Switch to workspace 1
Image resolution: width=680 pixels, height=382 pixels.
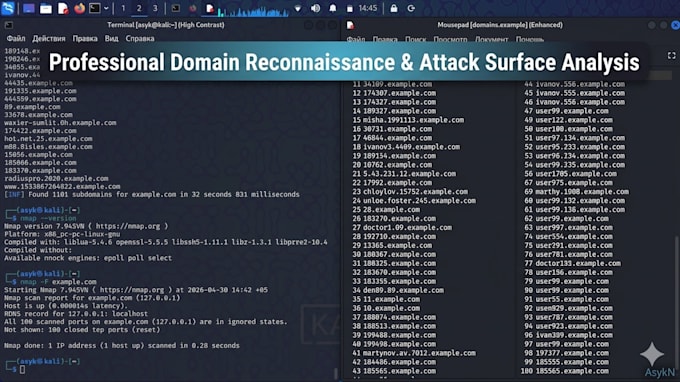click(x=123, y=8)
